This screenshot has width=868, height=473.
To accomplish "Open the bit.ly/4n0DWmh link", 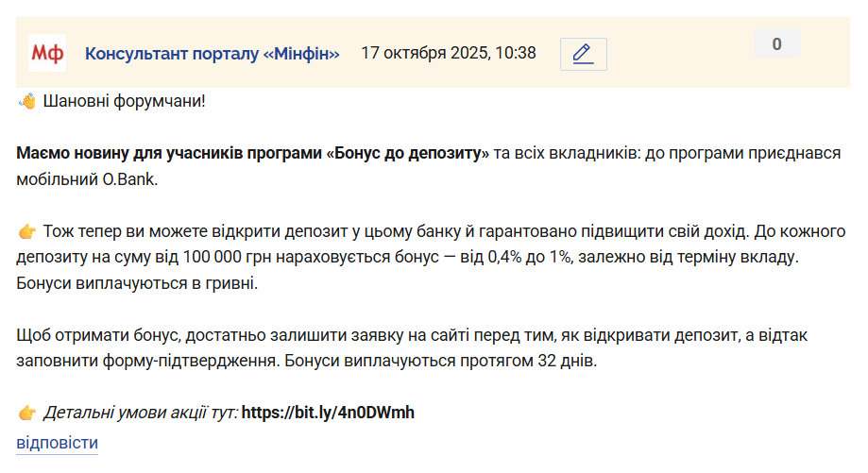I will [328, 413].
